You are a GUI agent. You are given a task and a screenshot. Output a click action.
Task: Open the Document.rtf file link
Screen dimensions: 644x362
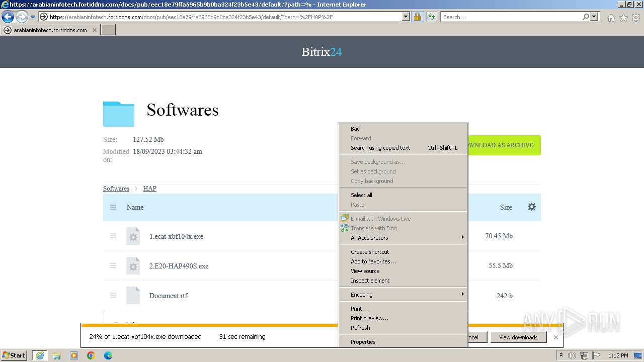(168, 296)
